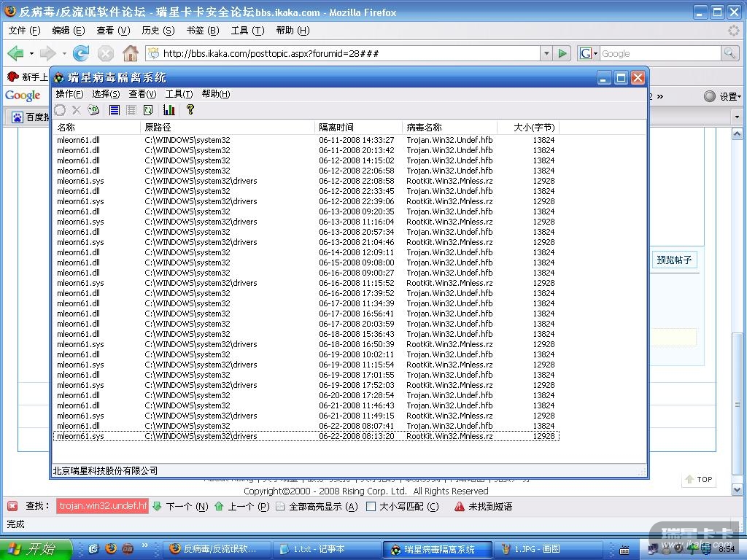Open Firefox 文件(F) menu

pyautogui.click(x=24, y=31)
